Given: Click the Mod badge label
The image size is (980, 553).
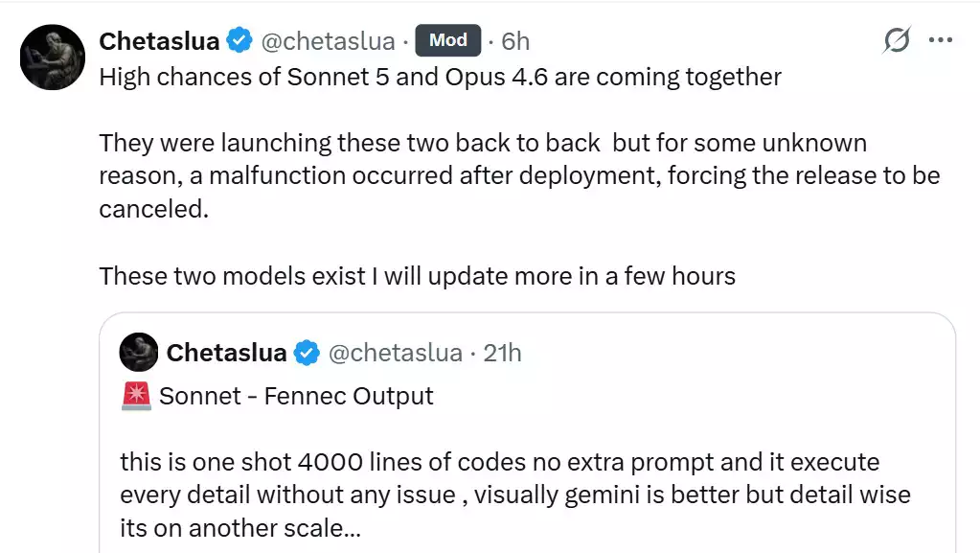Looking at the screenshot, I should [448, 40].
